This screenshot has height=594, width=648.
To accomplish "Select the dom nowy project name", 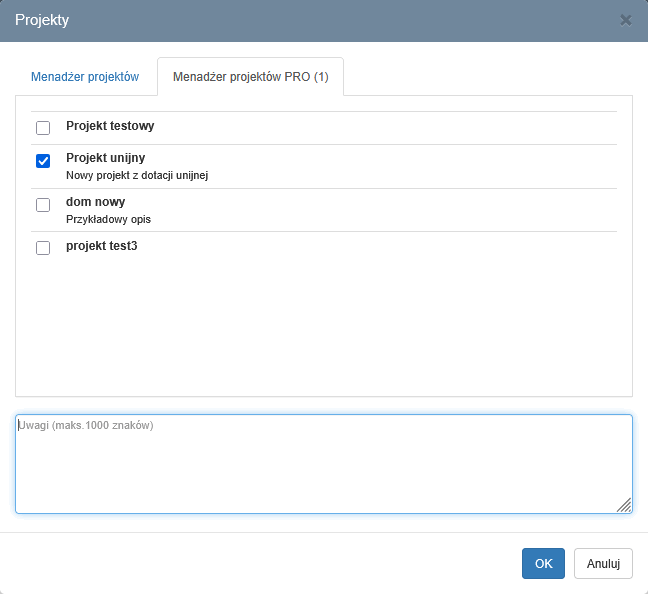I will pyautogui.click(x=95, y=202).
